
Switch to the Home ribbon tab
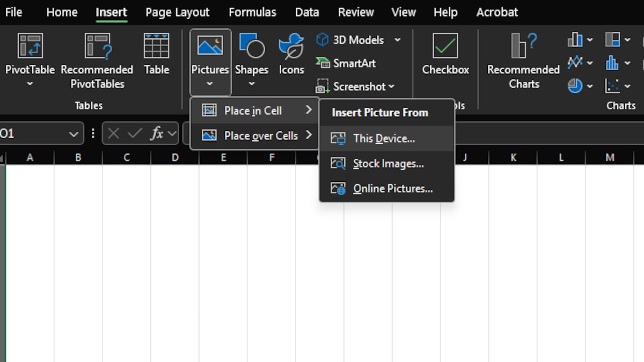pos(62,12)
